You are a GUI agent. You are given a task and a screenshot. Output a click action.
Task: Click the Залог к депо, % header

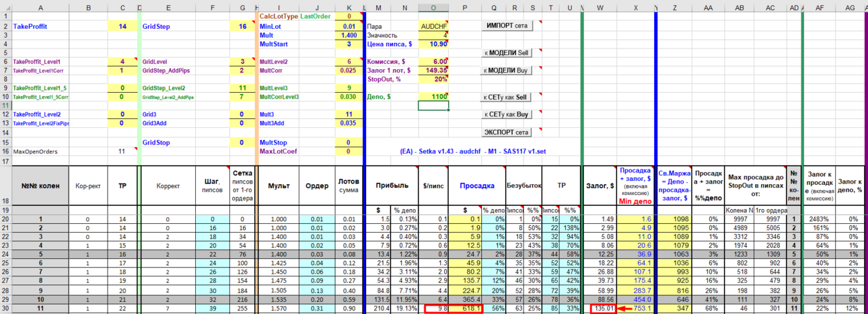click(x=849, y=186)
